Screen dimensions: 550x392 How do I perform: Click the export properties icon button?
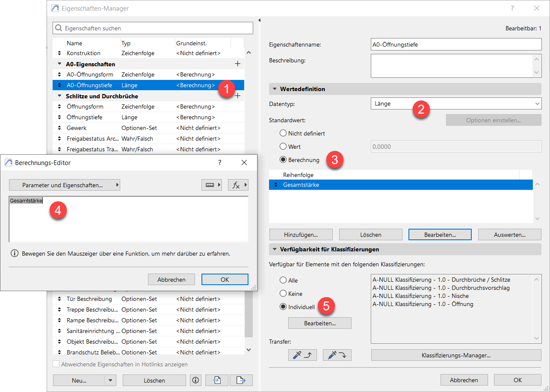point(241,380)
